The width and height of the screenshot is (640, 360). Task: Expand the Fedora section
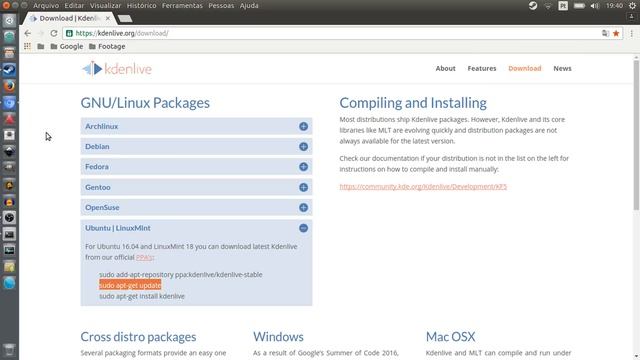click(196, 167)
